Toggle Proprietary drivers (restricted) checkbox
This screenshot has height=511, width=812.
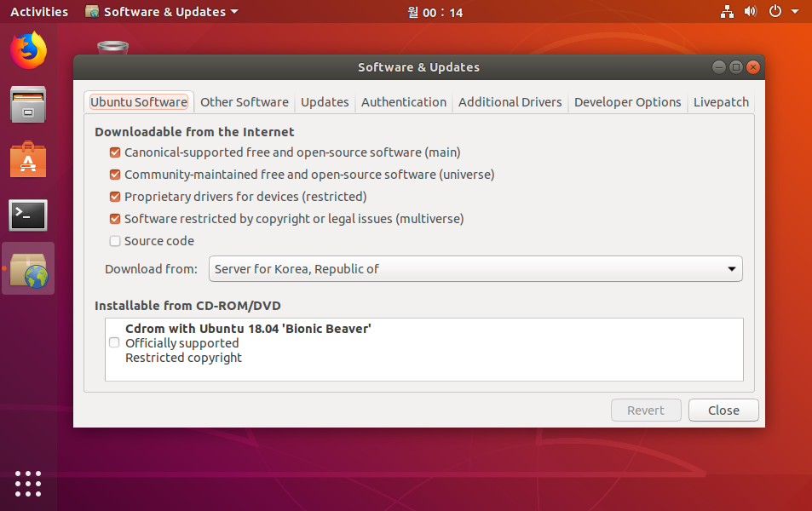(x=115, y=197)
